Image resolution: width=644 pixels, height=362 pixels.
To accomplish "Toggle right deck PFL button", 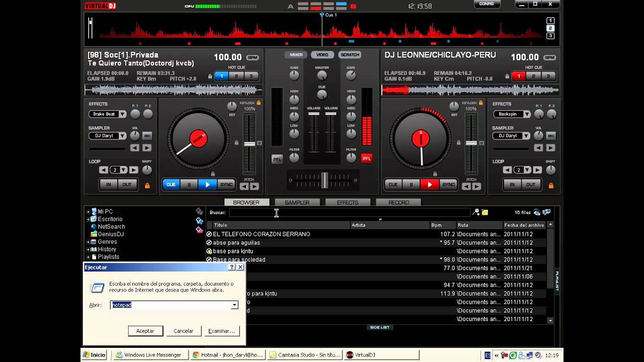I will click(367, 159).
